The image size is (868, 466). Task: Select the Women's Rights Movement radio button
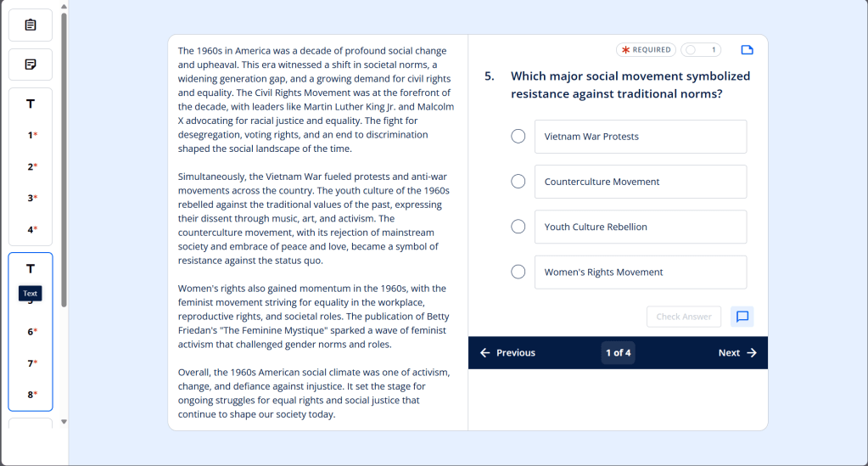pyautogui.click(x=518, y=272)
